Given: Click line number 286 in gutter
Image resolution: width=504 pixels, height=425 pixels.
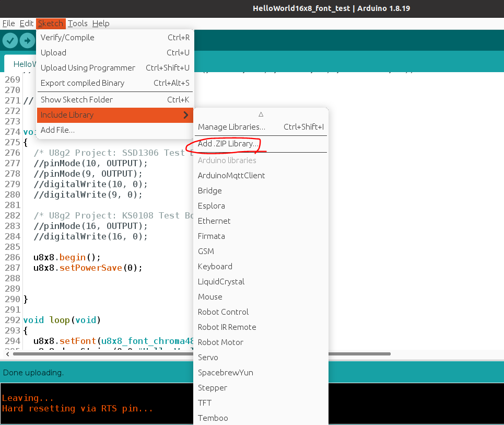Looking at the screenshot, I should pyautogui.click(x=12, y=257).
